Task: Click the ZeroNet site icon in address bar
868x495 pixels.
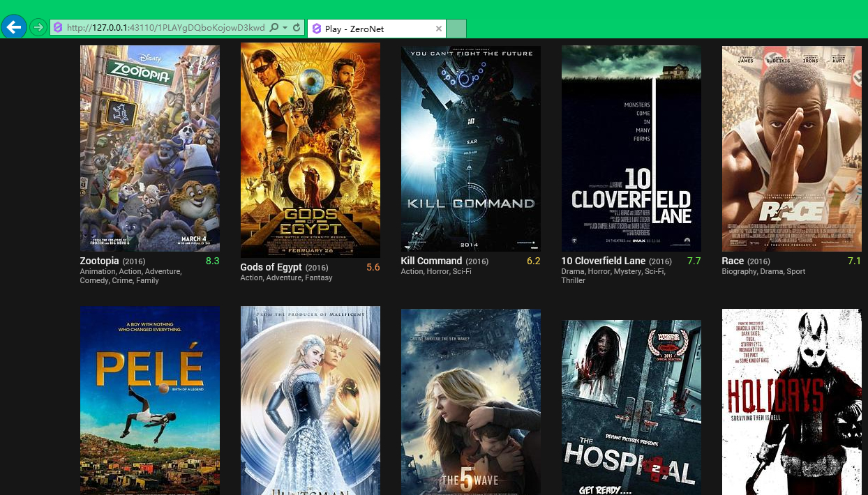Action: [59, 28]
